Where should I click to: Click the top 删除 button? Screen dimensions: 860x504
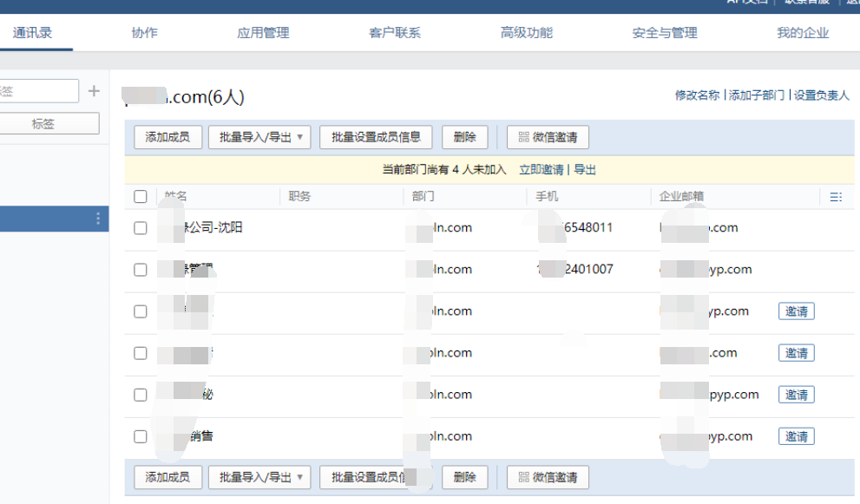pos(465,136)
